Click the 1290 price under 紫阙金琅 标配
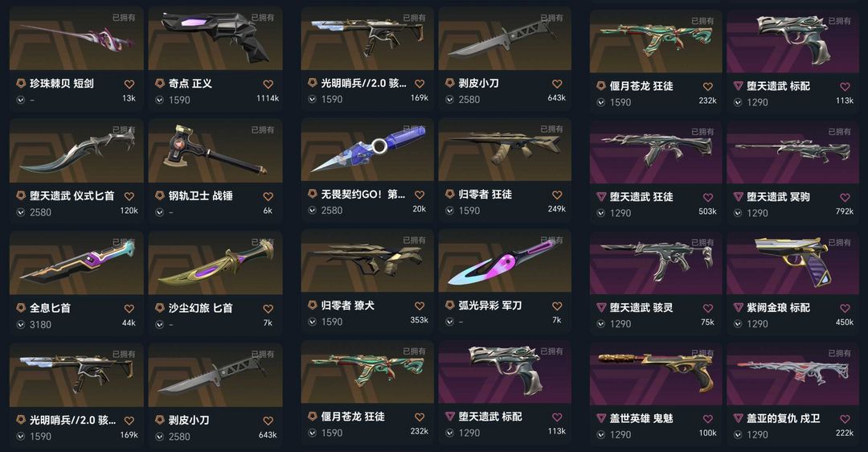This screenshot has width=868, height=452. coord(757,324)
